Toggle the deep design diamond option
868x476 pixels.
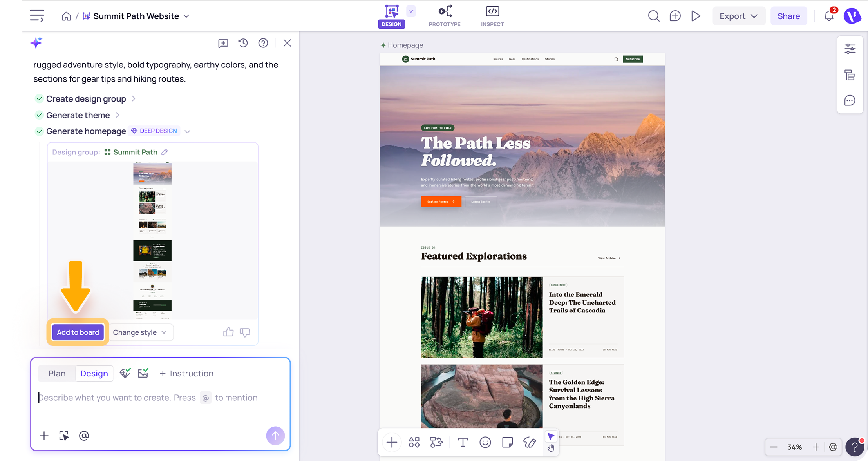pos(125,373)
